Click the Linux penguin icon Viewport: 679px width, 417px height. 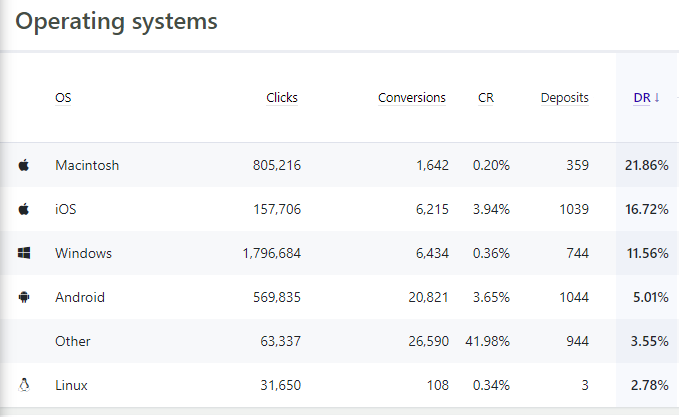pyautogui.click(x=24, y=385)
